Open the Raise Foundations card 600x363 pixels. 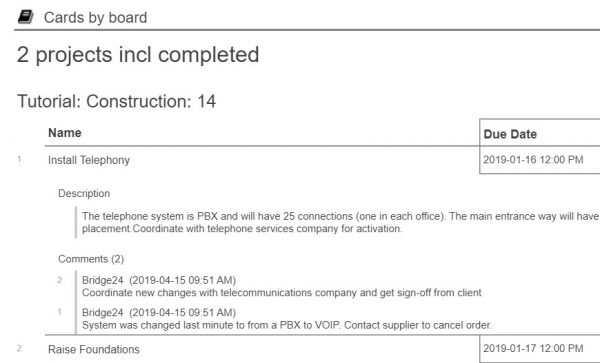click(94, 349)
